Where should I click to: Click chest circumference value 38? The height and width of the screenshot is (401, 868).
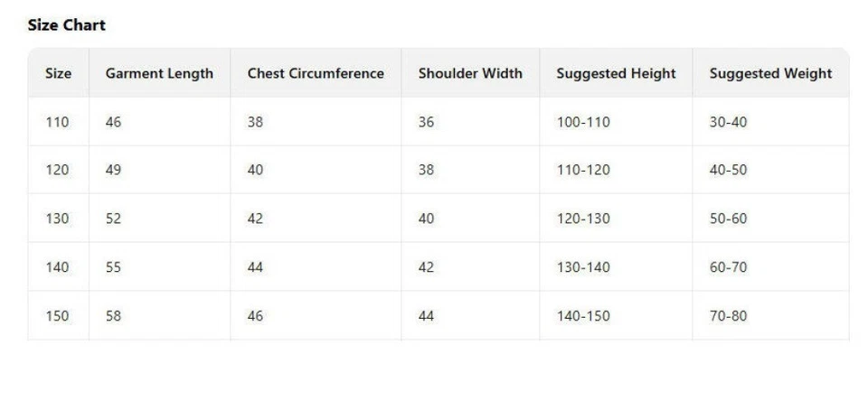[x=255, y=122]
